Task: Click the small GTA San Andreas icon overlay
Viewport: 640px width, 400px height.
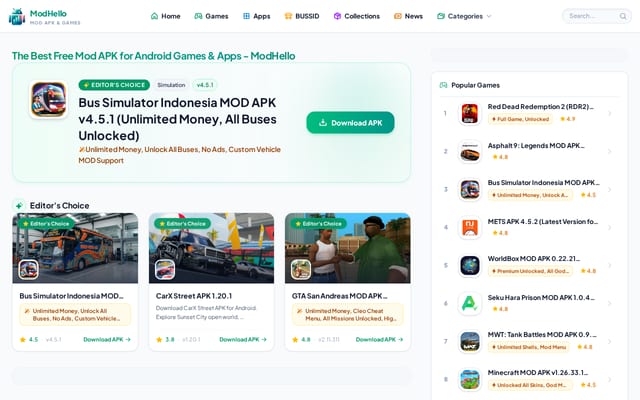Action: tap(301, 269)
